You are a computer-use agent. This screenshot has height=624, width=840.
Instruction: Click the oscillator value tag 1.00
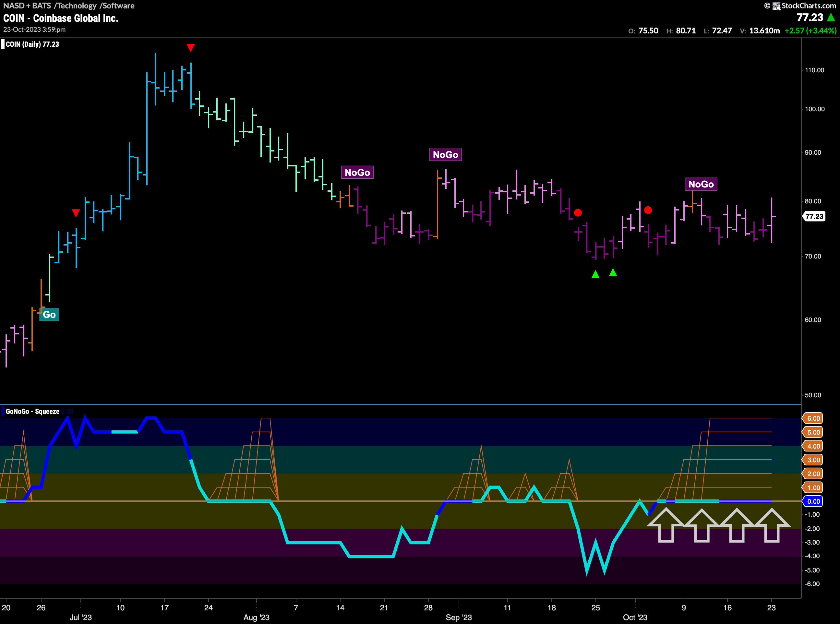[813, 488]
